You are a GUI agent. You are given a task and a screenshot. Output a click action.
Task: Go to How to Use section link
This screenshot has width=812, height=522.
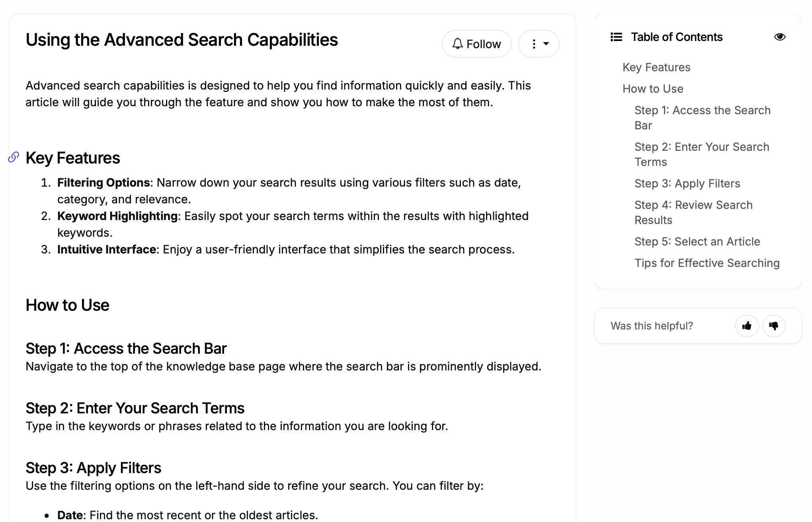tap(652, 89)
